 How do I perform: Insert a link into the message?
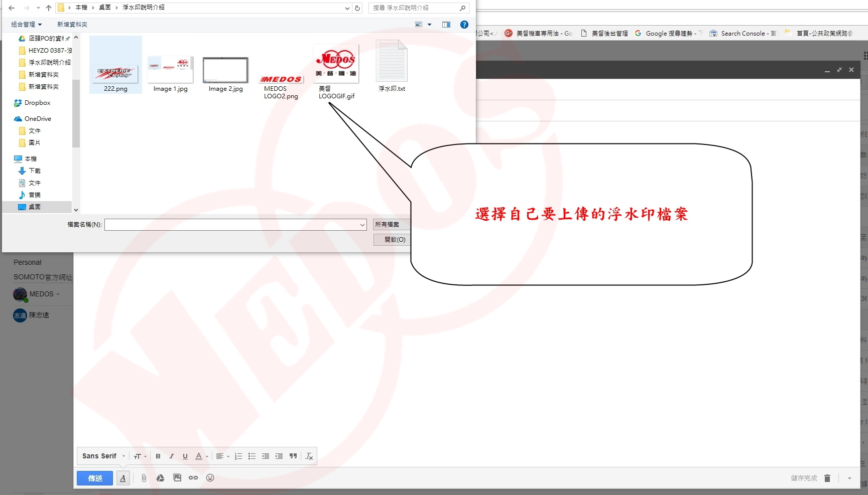pyautogui.click(x=193, y=478)
